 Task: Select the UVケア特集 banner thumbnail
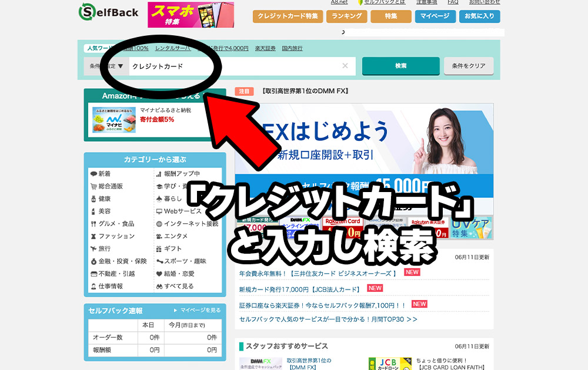pos(472,228)
